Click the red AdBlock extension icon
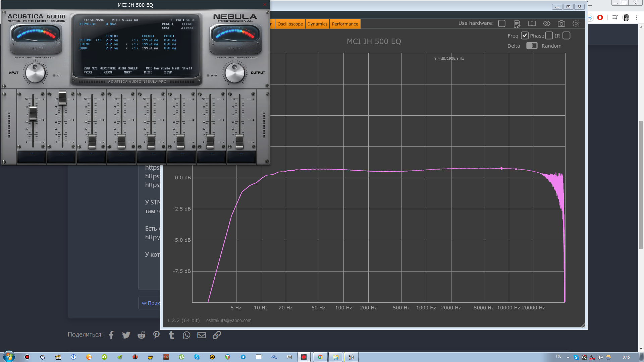This screenshot has width=644, height=362. (600, 17)
